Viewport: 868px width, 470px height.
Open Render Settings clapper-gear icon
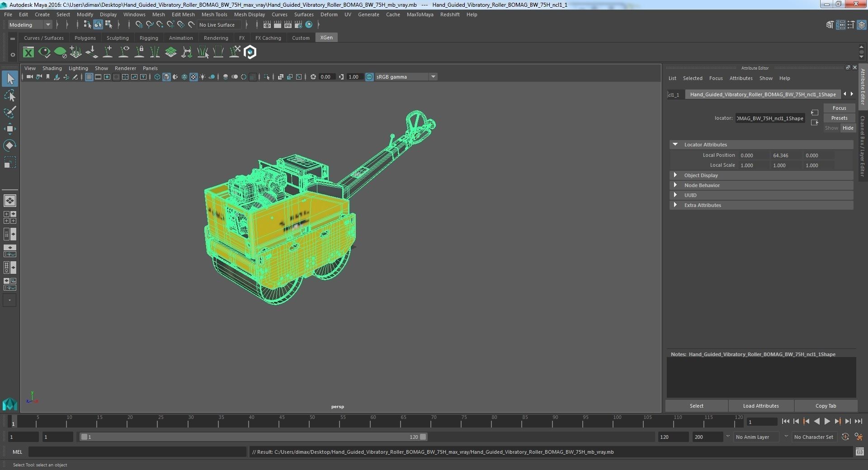[x=298, y=25]
